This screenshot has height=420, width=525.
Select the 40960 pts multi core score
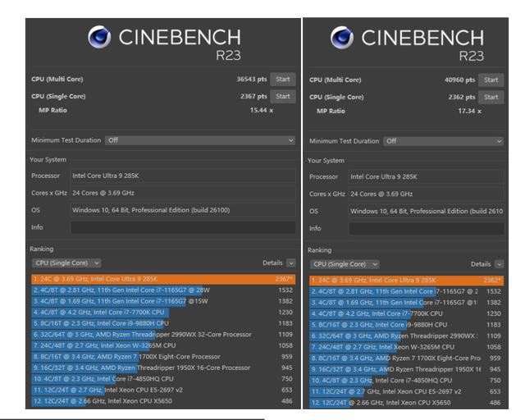[x=459, y=80]
